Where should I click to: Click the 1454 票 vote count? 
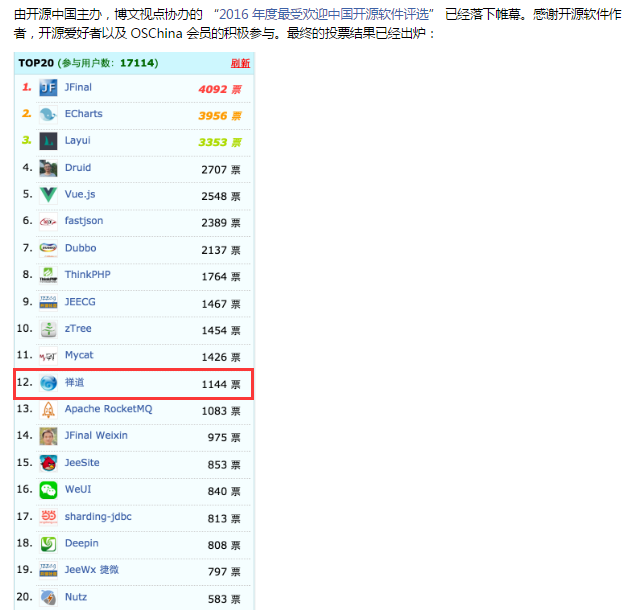(x=221, y=331)
